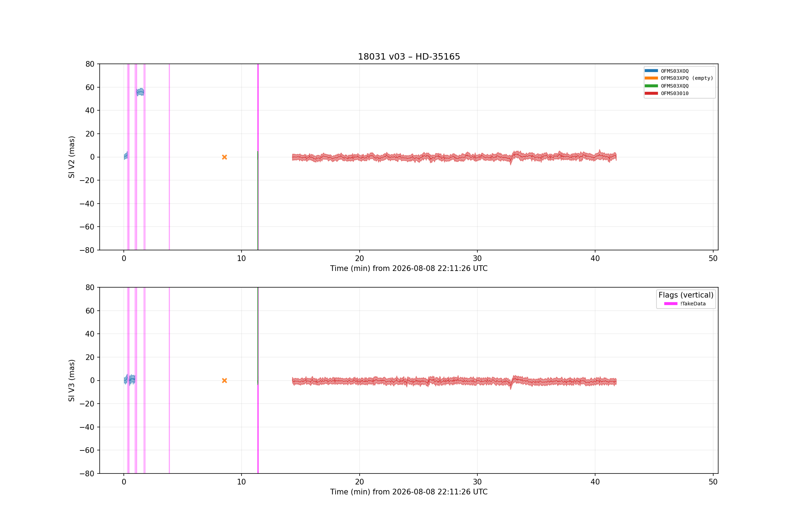798x532 pixels.
Task: Click the SI V3 (mas) axis label
Action: 72,380
